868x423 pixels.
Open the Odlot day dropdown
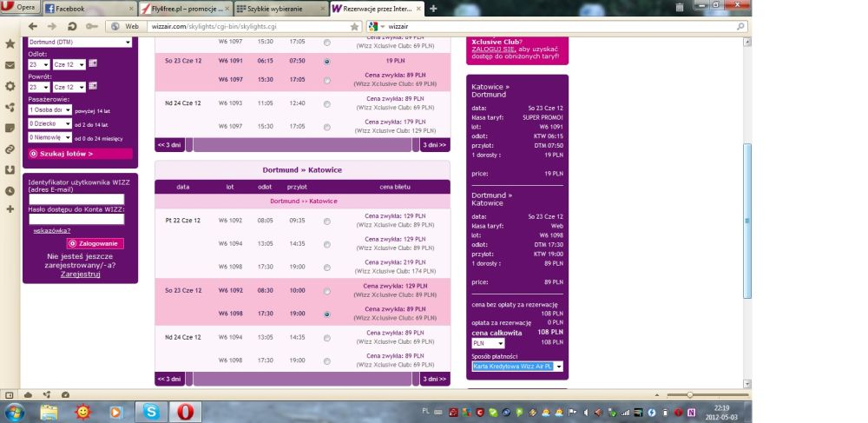click(39, 65)
